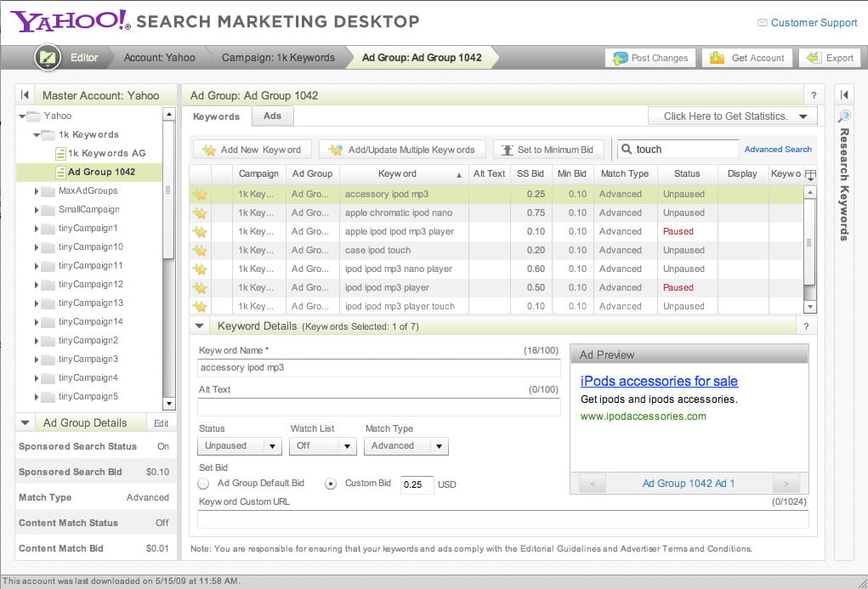The image size is (868, 589).
Task: Click help question mark in Ad Group header
Action: [814, 95]
